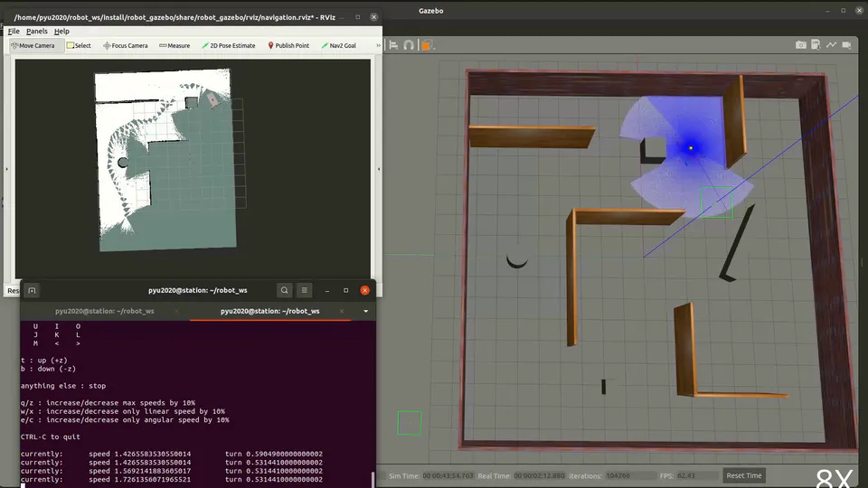Maximize the RViz window
Screen dimensions: 868x488
pos(358,17)
